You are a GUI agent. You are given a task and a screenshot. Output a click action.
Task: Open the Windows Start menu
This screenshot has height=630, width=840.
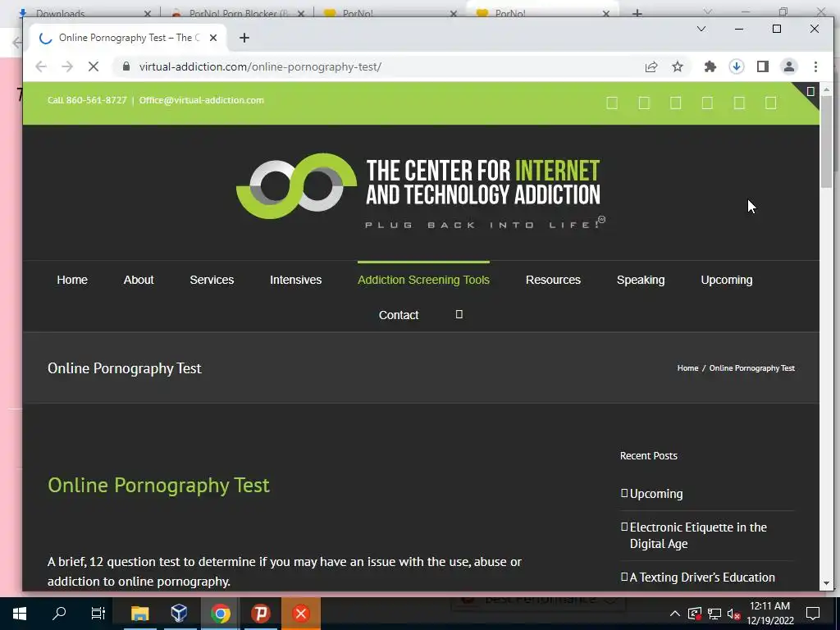coord(20,614)
